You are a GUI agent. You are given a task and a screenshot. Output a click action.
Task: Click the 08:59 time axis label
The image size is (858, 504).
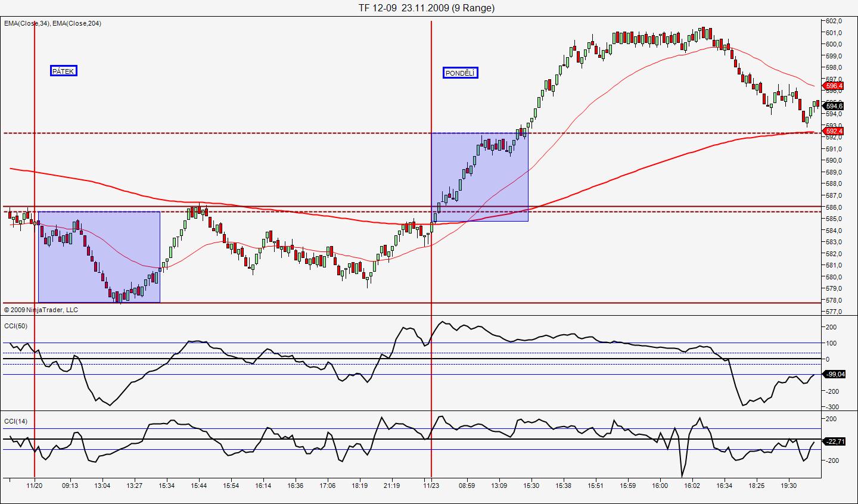[467, 486]
